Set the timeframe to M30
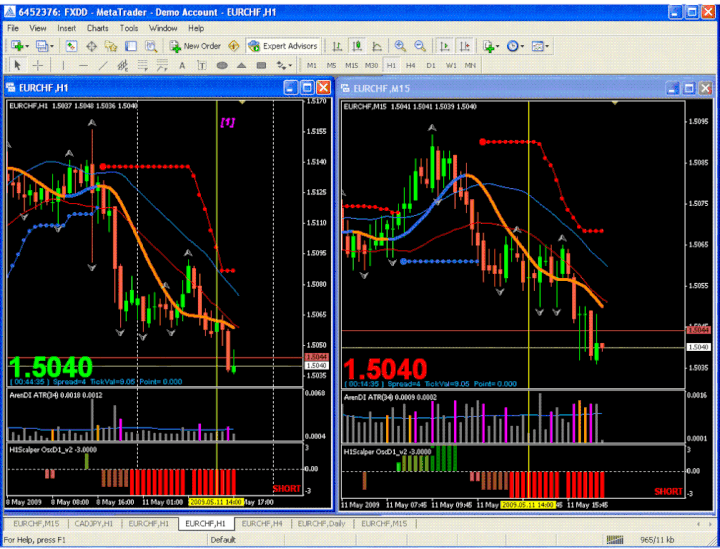720x549 pixels. coord(371,66)
